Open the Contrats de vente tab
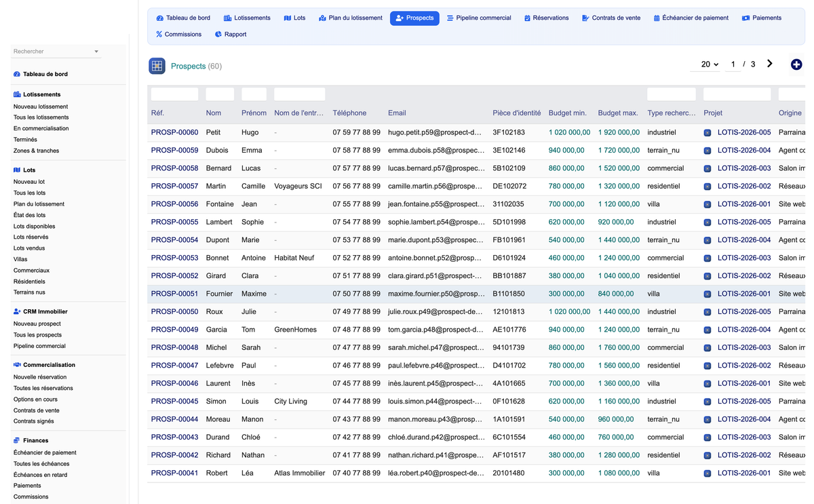The image size is (814, 504). click(x=610, y=18)
